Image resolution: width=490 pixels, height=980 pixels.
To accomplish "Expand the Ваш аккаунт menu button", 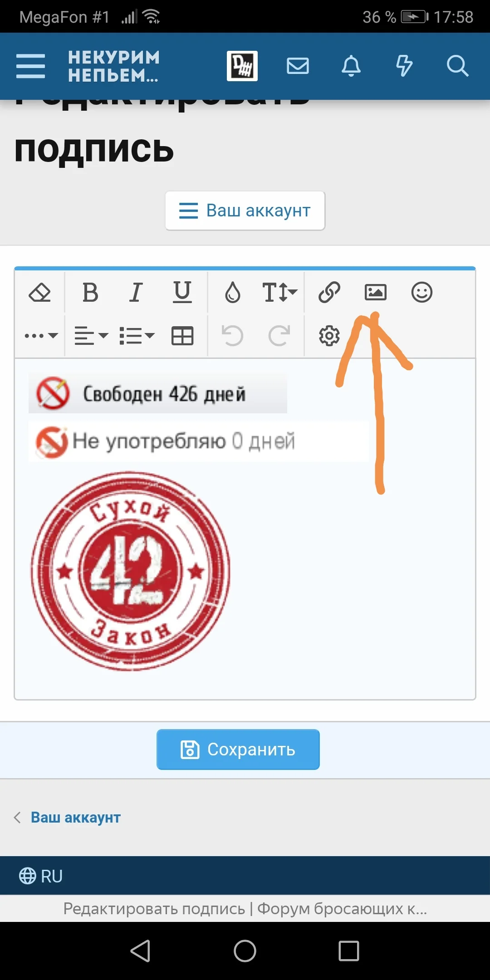I will tap(245, 211).
